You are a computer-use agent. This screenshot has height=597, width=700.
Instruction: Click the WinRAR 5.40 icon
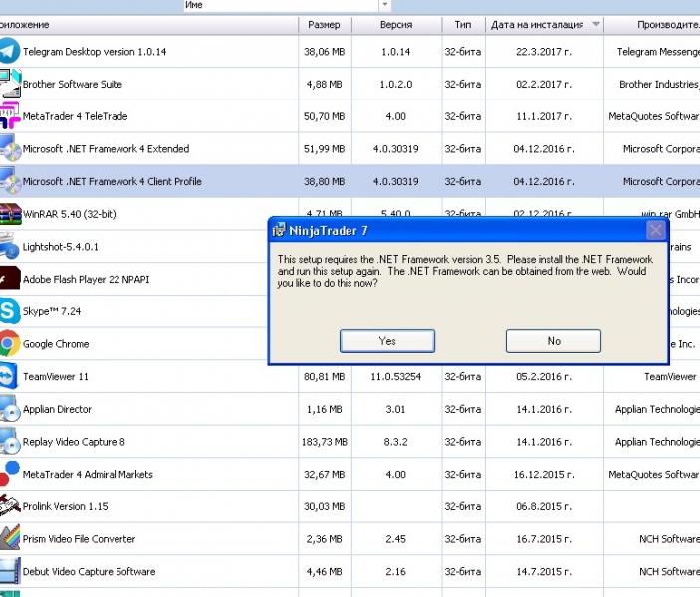pos(10,214)
